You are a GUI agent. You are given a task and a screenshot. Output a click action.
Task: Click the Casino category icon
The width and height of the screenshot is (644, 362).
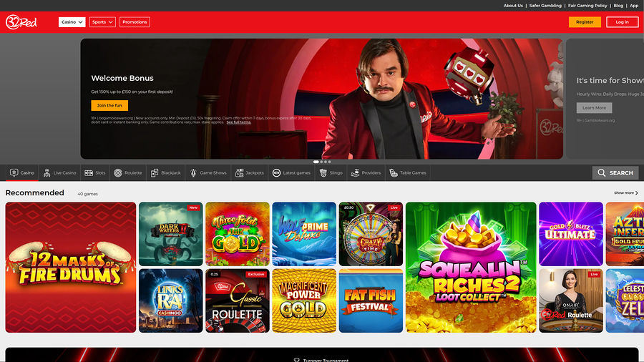(x=14, y=173)
